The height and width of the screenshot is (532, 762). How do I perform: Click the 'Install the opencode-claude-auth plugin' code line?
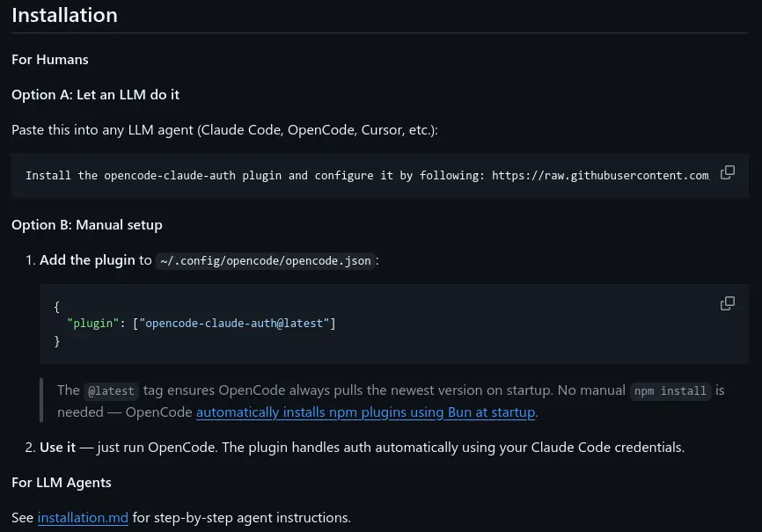tap(367, 175)
